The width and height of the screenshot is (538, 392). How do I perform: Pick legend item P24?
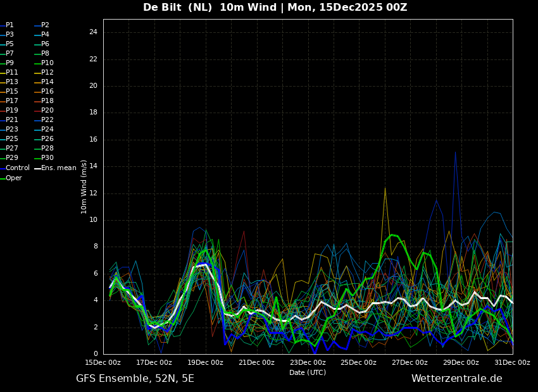point(44,129)
